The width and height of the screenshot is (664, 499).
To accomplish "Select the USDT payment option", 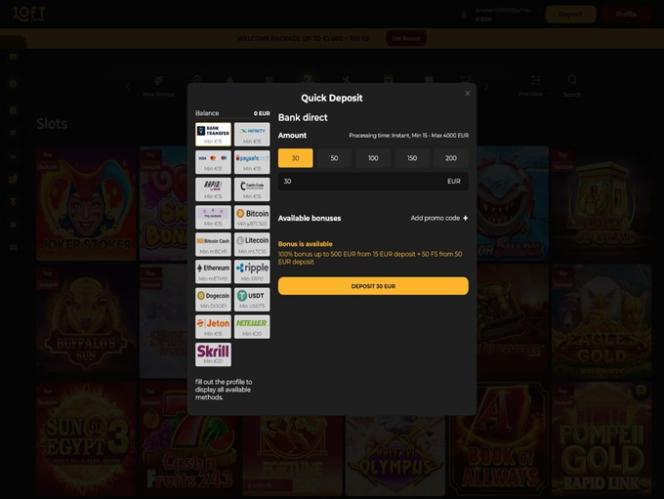I will (x=252, y=299).
